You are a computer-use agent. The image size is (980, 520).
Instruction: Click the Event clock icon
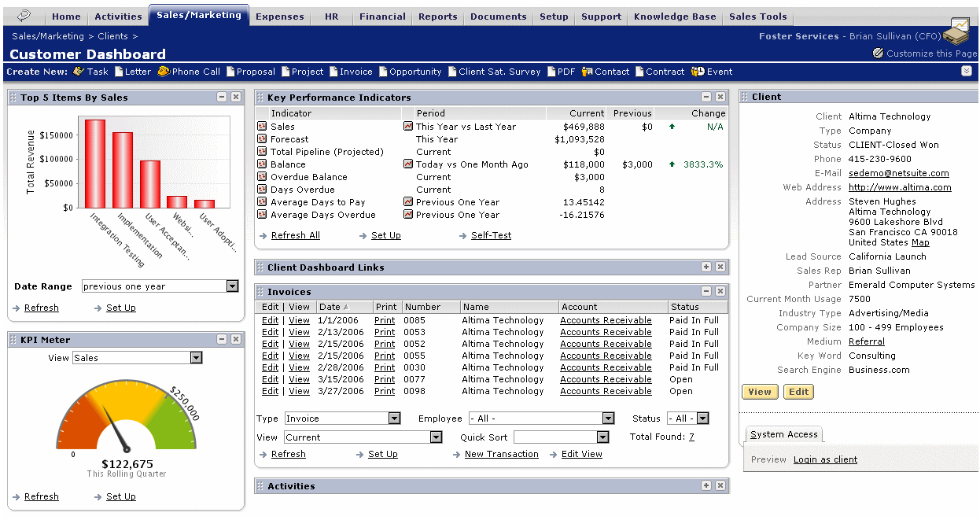[698, 72]
